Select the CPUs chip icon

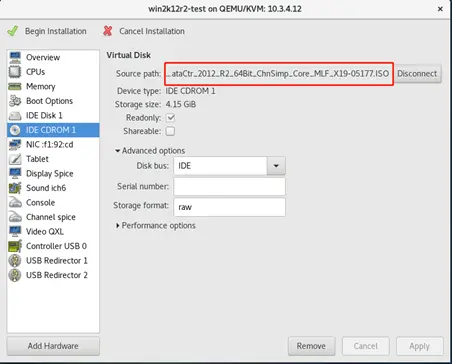(x=15, y=72)
